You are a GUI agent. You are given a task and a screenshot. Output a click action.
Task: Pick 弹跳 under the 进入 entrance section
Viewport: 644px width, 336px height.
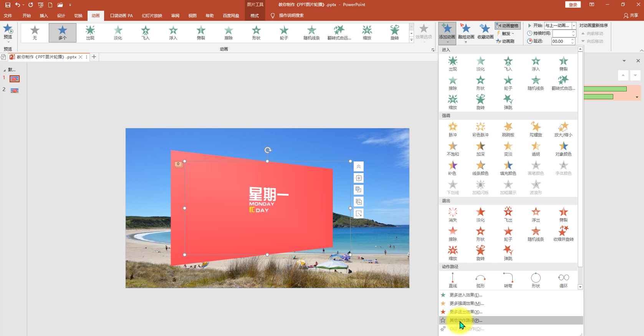pyautogui.click(x=508, y=102)
